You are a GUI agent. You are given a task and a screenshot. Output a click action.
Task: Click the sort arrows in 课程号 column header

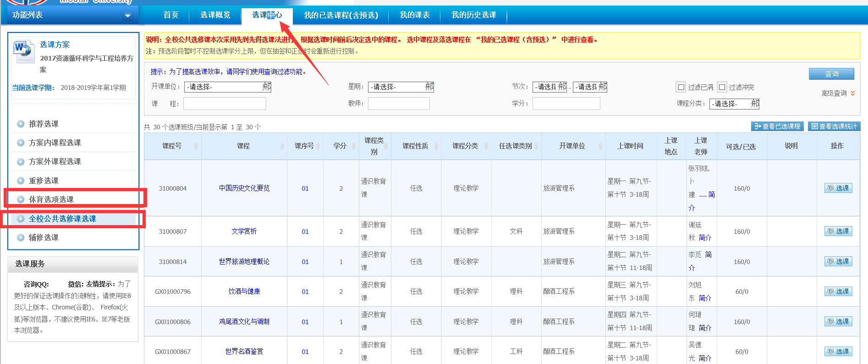click(196, 146)
